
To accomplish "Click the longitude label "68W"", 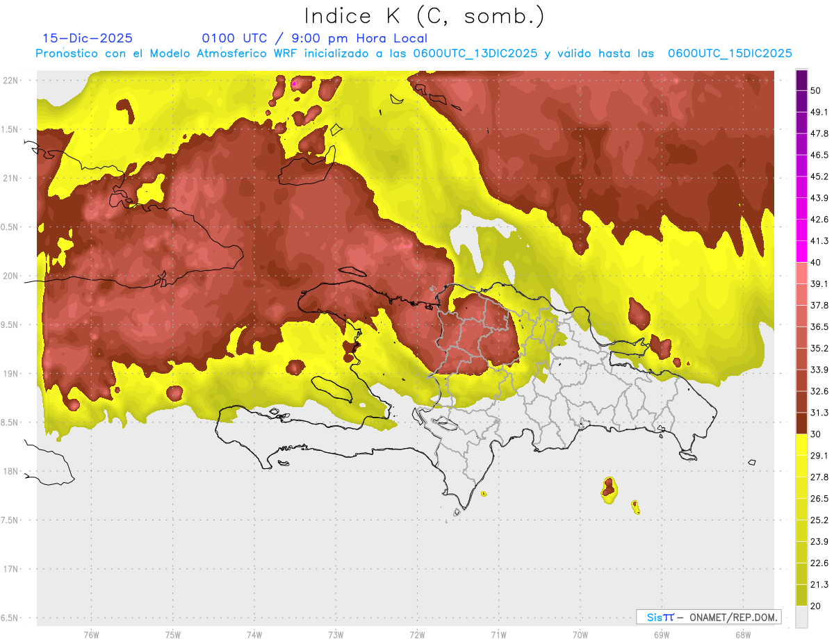I will click(x=742, y=635).
